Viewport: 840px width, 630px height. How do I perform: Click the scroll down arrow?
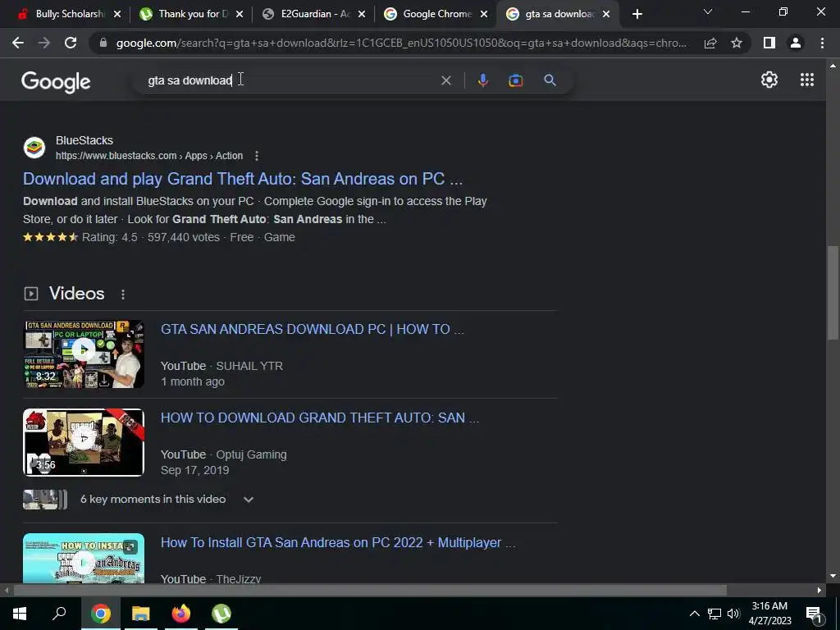[833, 576]
